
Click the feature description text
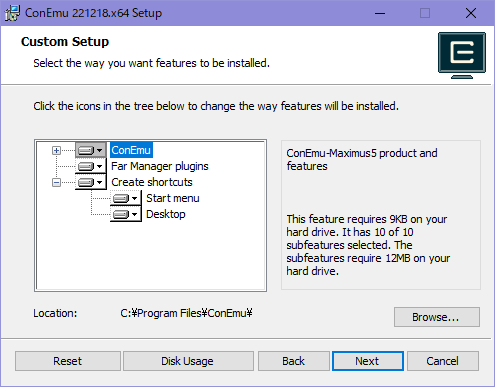pyautogui.click(x=362, y=159)
